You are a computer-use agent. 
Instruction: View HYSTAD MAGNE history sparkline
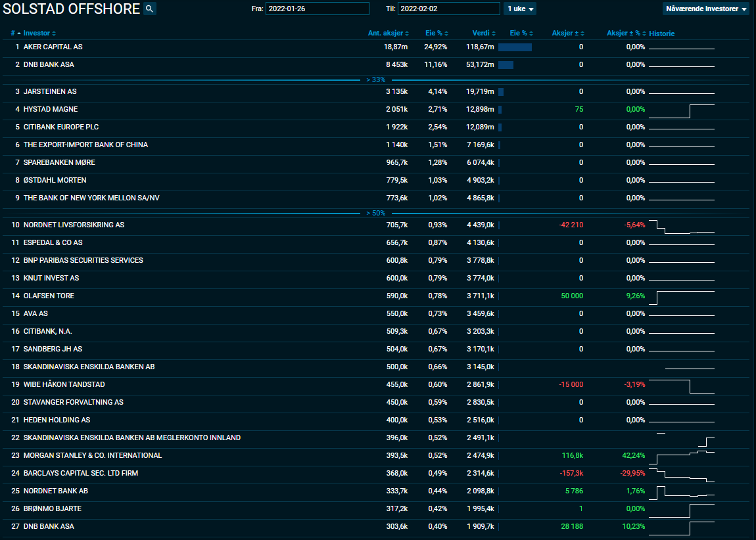(682, 111)
